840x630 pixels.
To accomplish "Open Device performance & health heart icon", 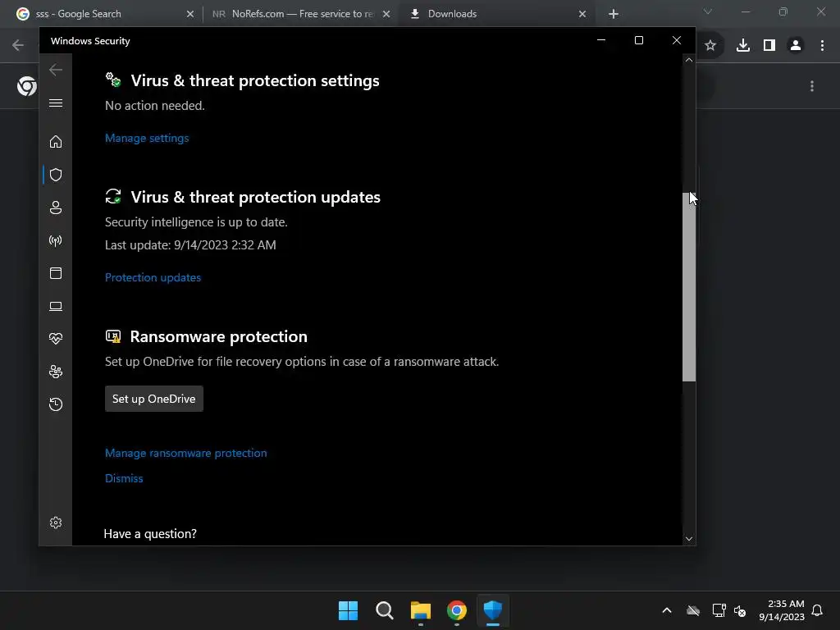I will pos(56,339).
